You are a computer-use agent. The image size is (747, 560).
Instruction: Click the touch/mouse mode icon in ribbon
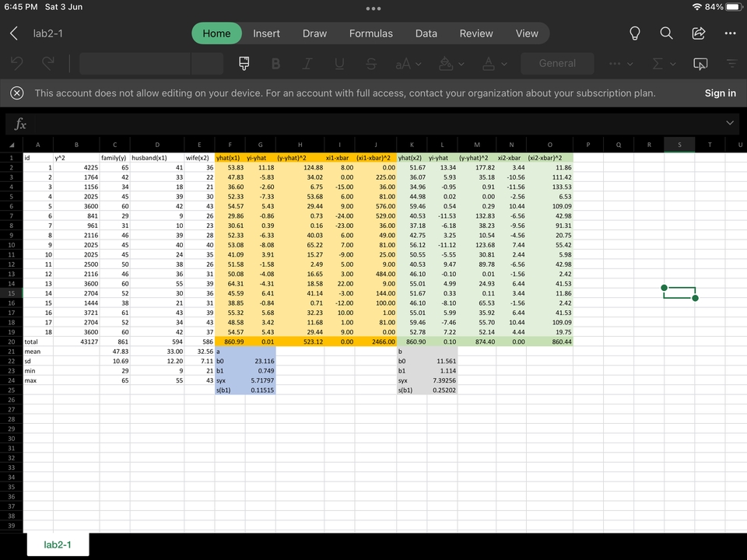coord(700,64)
